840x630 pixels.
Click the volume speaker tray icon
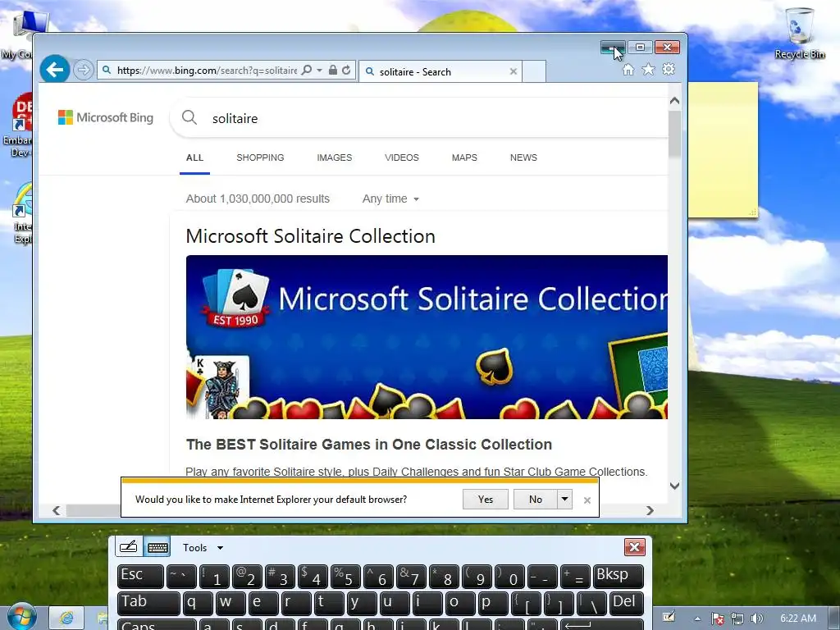click(757, 619)
